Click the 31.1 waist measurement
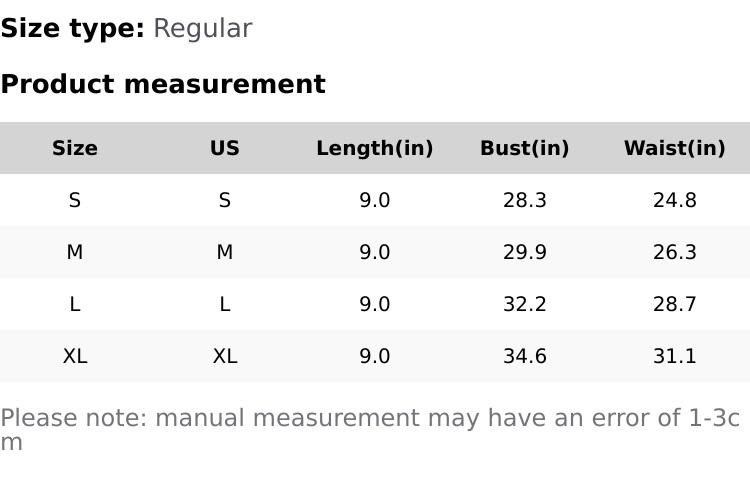Viewport: 750px width, 478px height. 674,356
